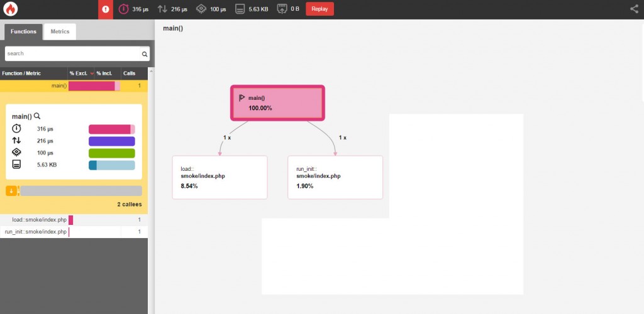Click the orange callees down-arrow button
Image resolution: width=644 pixels, height=314 pixels.
click(x=11, y=191)
